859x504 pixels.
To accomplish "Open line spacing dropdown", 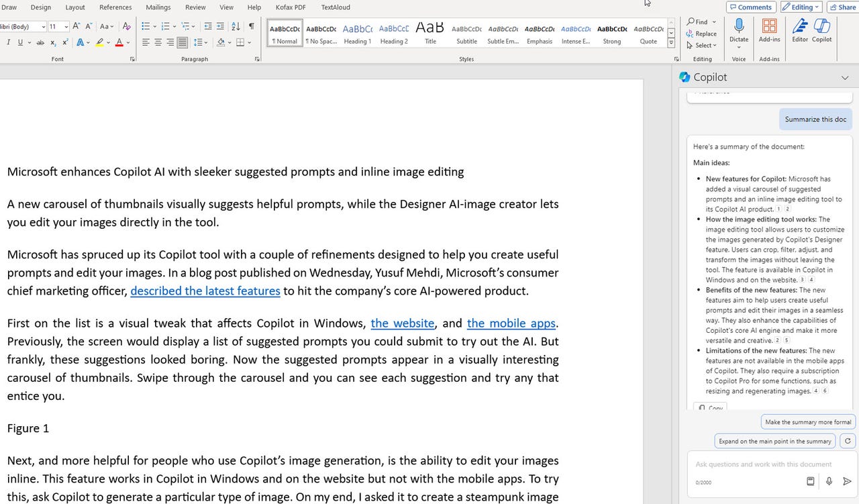I will (x=201, y=42).
